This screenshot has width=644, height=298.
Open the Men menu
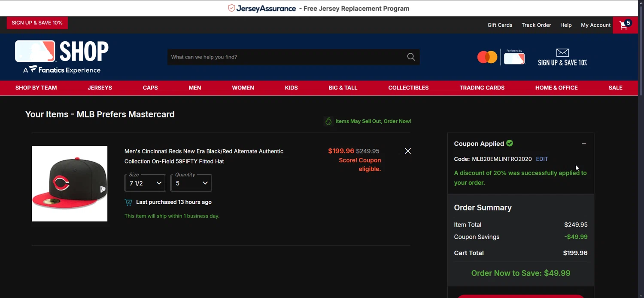tap(195, 88)
